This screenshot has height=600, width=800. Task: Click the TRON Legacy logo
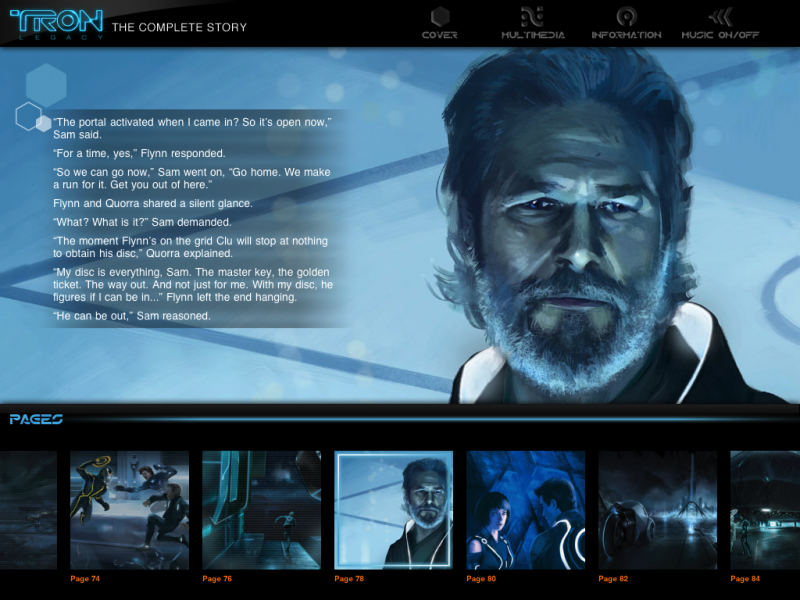pyautogui.click(x=57, y=24)
